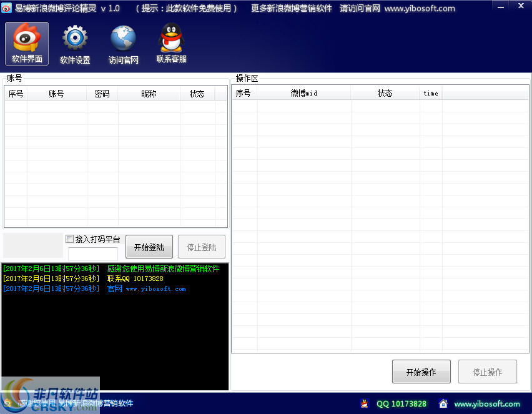The height and width of the screenshot is (414, 532).
Task: Minimize the window
Action: [x=500, y=7]
